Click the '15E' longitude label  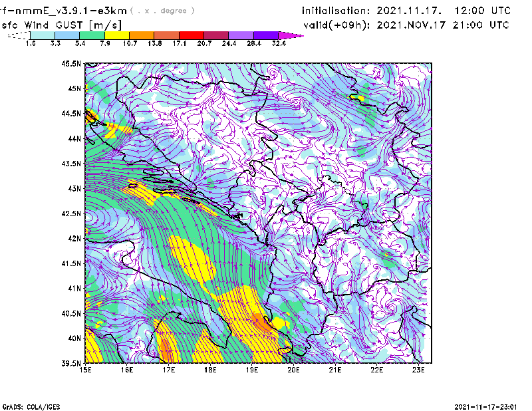pos(85,370)
